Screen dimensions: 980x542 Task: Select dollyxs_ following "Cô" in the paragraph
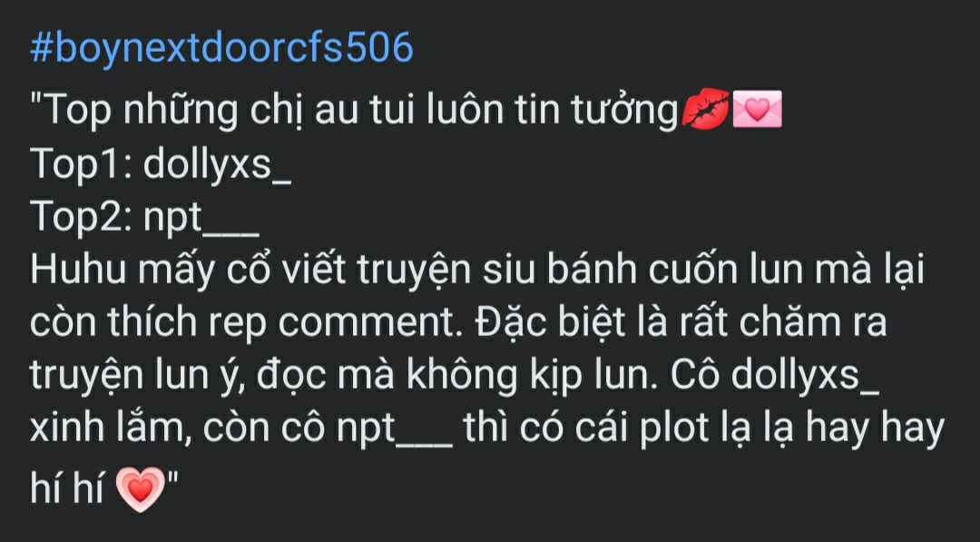click(x=805, y=375)
